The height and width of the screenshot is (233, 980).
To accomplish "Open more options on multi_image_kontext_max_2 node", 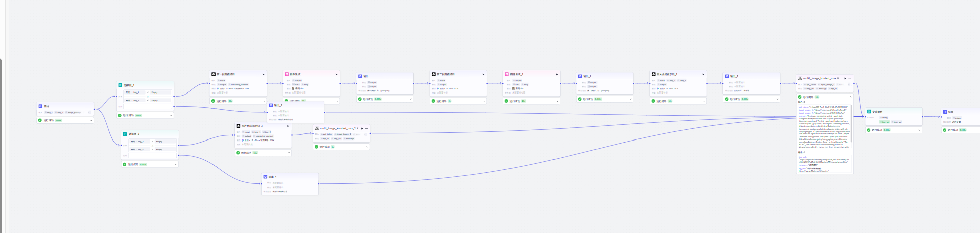I will pos(367,128).
